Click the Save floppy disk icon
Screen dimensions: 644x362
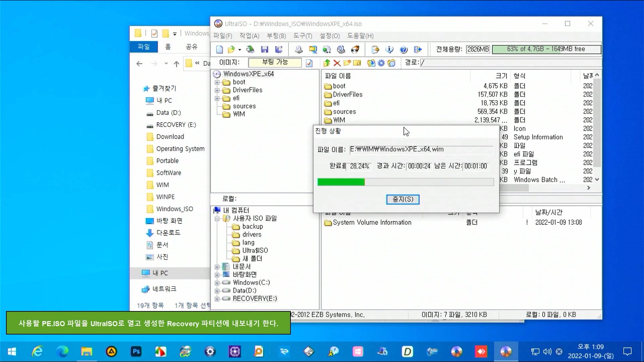coord(265,50)
